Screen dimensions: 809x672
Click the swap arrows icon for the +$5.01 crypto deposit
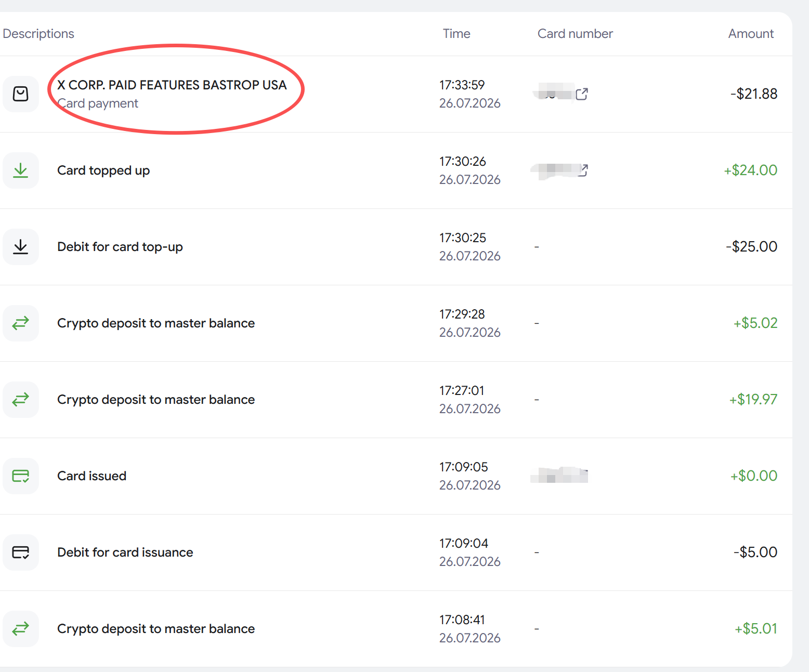pos(21,629)
